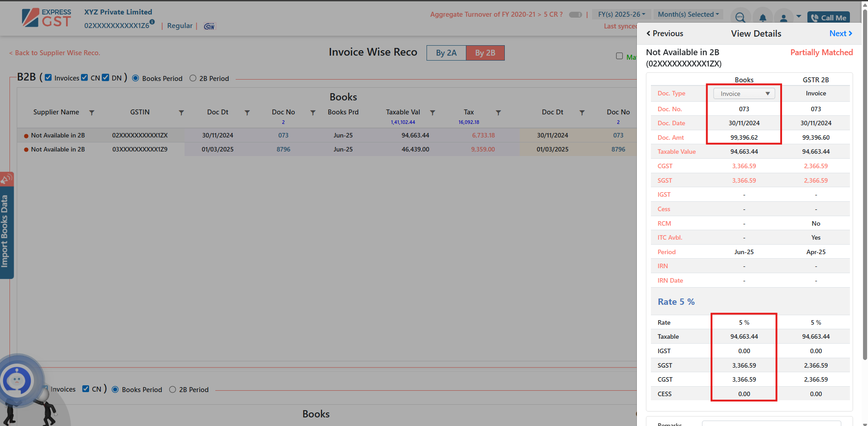Open the Month(s) Selected dropdown
The width and height of the screenshot is (868, 426).
(688, 14)
